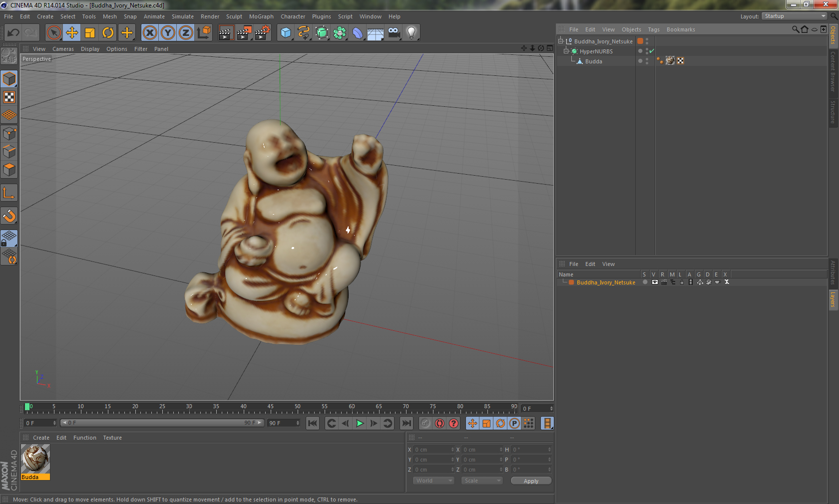The image size is (839, 504).
Task: Open the MoGraph menu
Action: point(261,16)
